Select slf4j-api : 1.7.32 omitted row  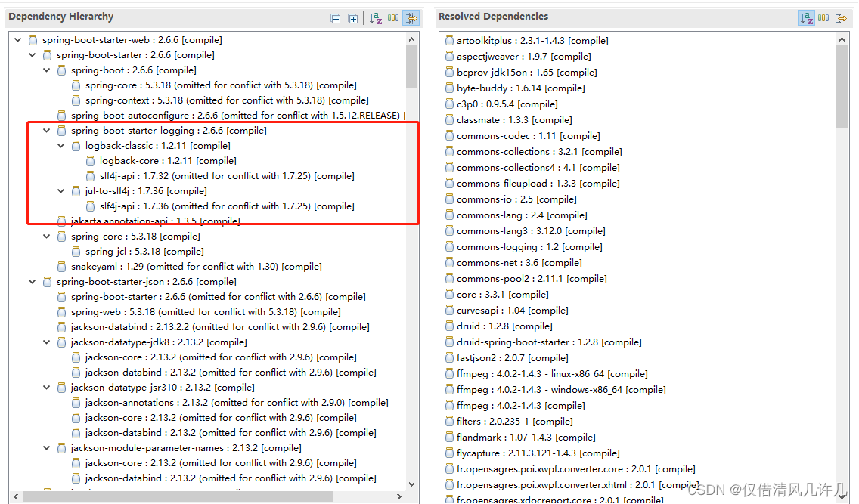227,176
